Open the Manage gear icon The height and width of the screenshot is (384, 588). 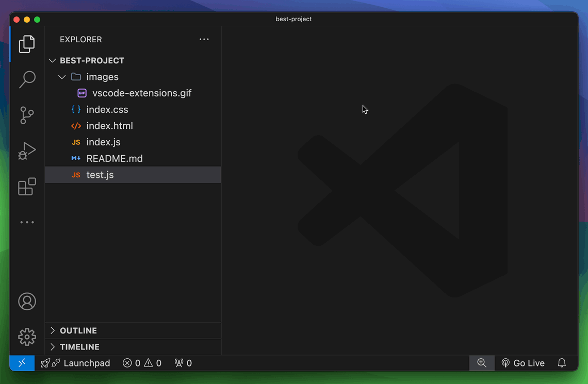coord(27,337)
